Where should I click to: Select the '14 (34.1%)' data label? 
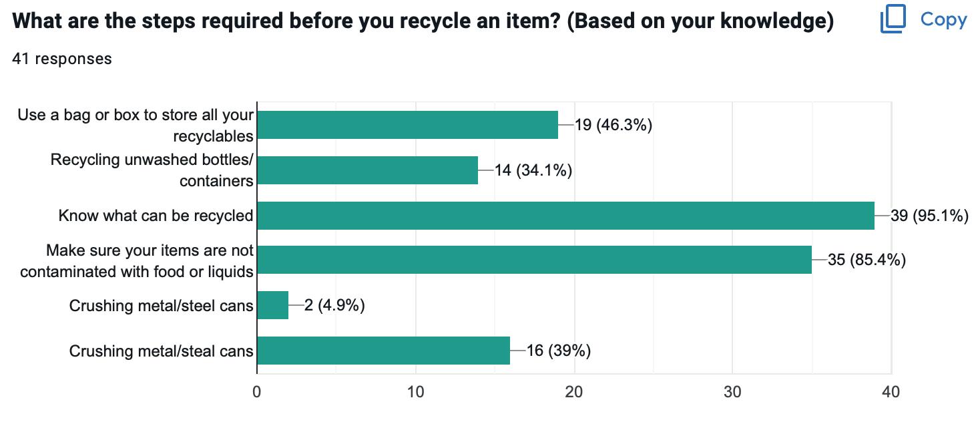click(x=533, y=170)
